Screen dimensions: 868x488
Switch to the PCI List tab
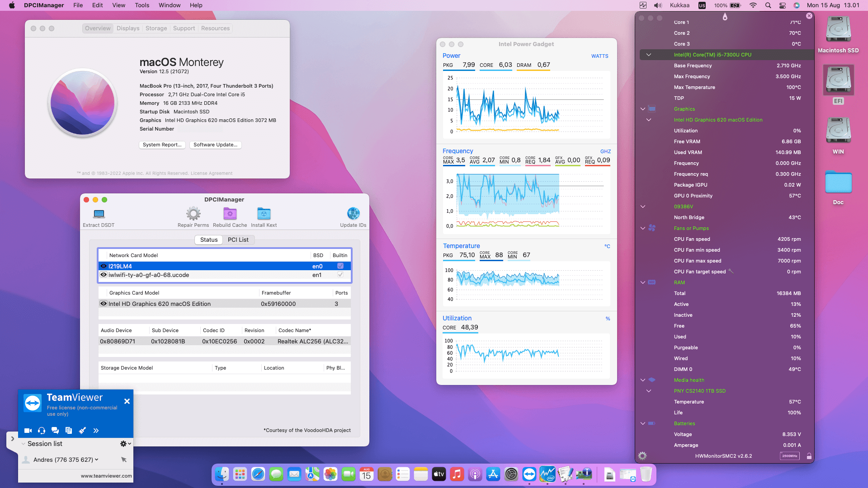pyautogui.click(x=239, y=239)
